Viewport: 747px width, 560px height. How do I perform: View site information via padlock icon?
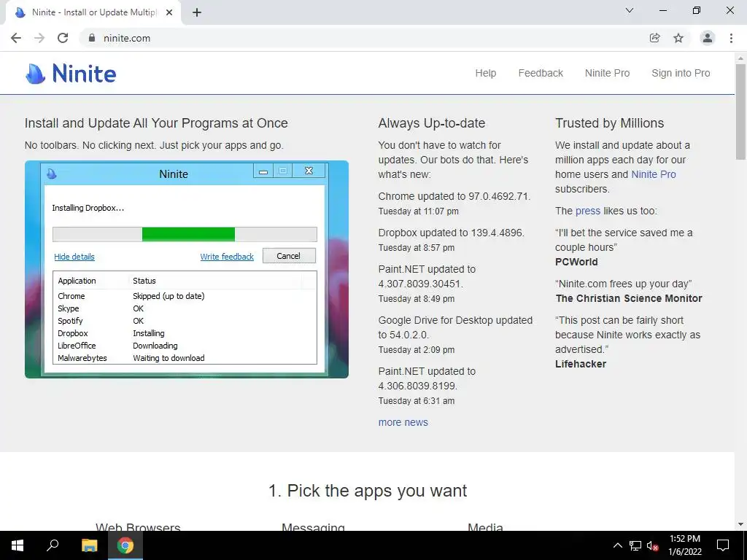(92, 38)
